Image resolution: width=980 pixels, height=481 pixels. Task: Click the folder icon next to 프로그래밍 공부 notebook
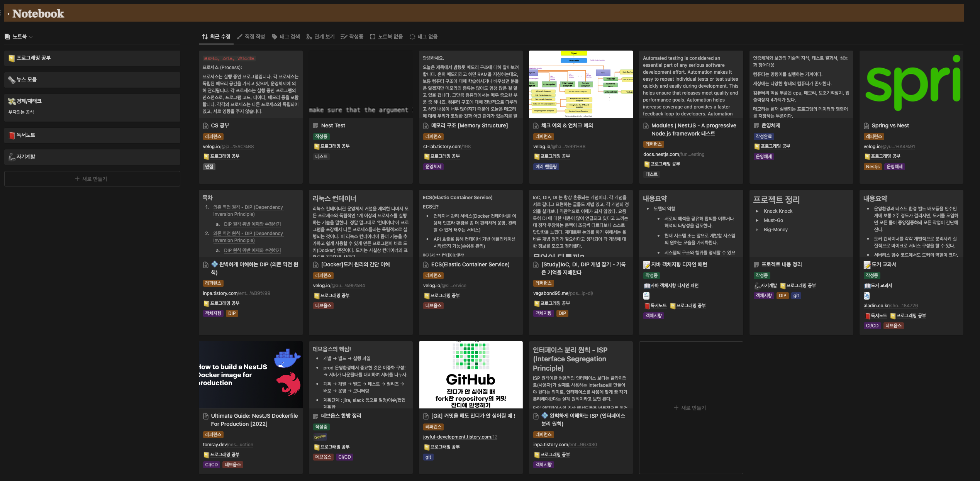[x=12, y=58]
